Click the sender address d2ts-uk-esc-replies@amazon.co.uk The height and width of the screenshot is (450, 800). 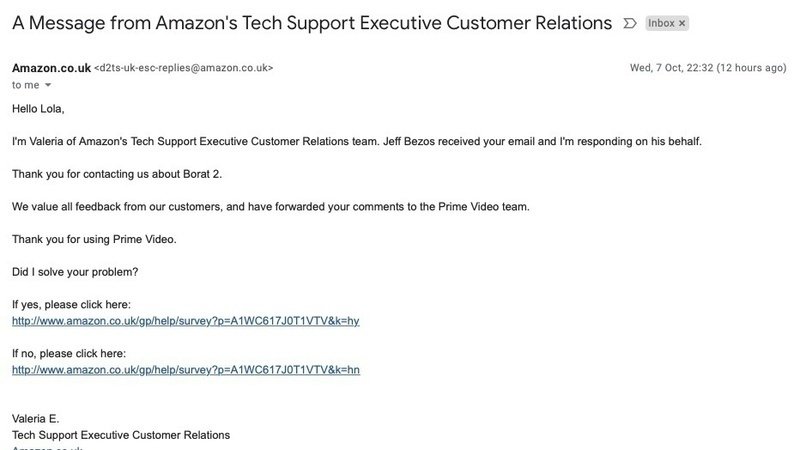[183, 68]
